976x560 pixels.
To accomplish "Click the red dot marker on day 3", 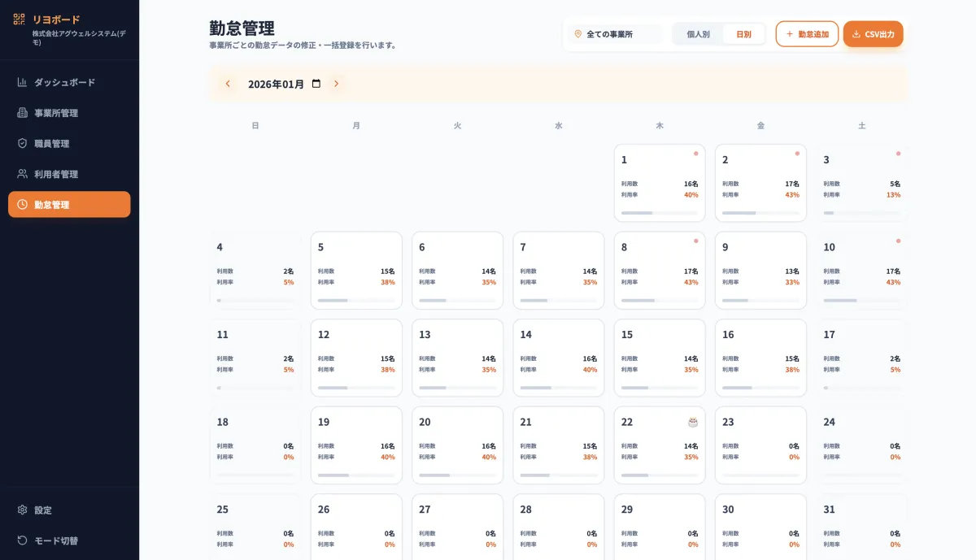I will pos(898,154).
